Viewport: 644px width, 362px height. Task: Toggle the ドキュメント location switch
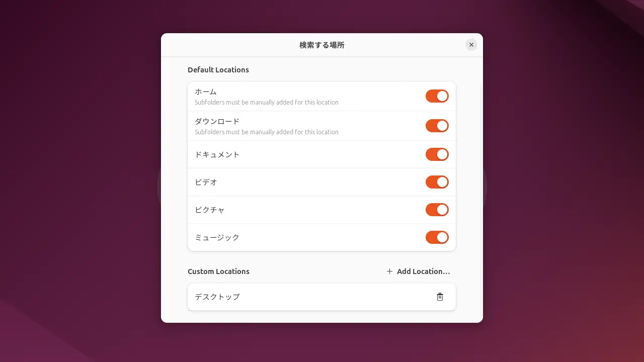point(437,154)
